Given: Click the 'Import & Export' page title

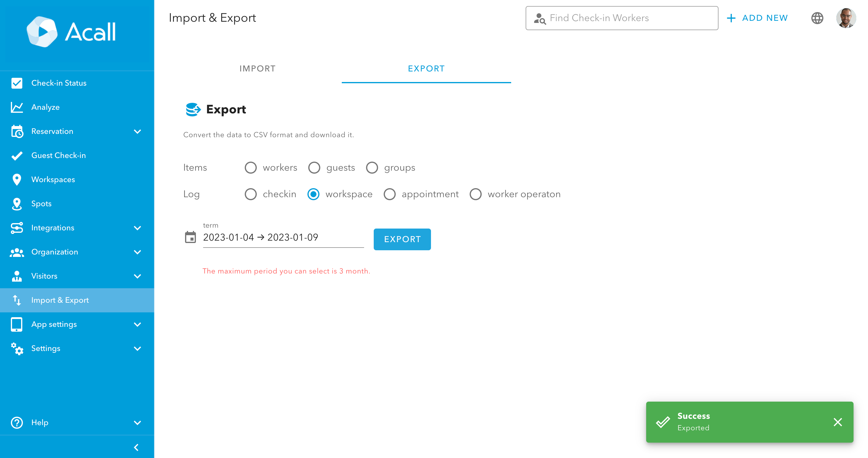Looking at the screenshot, I should click(x=212, y=18).
